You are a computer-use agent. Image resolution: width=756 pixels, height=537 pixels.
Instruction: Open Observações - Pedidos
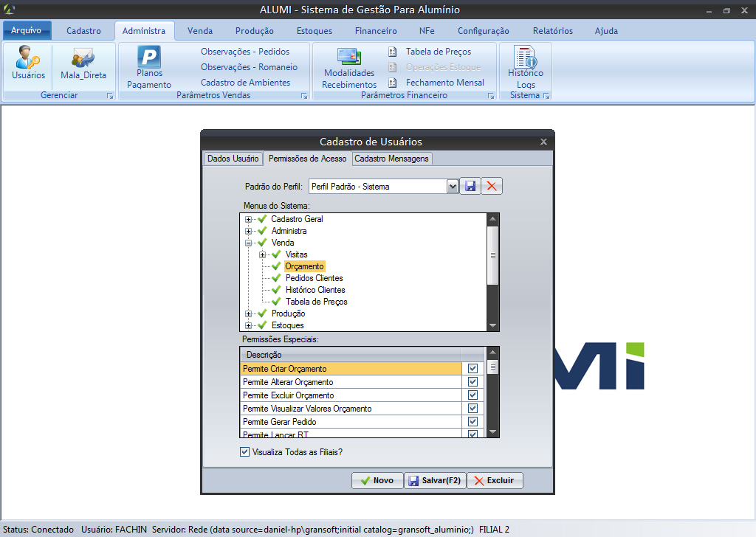(245, 52)
